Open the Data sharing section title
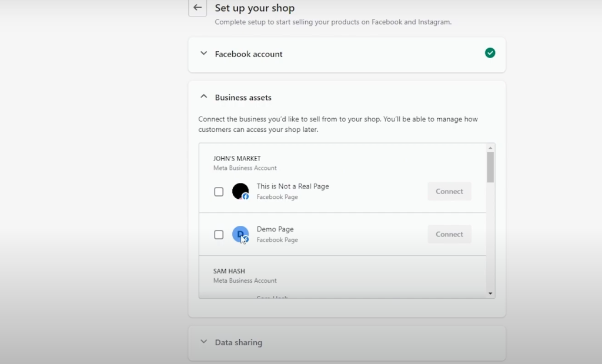The image size is (602, 364). pyautogui.click(x=239, y=342)
